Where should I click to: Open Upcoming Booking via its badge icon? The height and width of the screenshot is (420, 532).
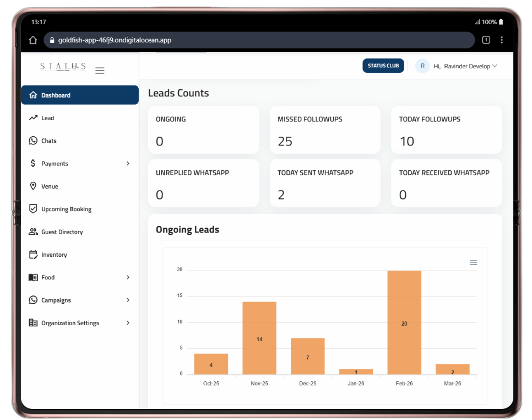click(34, 208)
